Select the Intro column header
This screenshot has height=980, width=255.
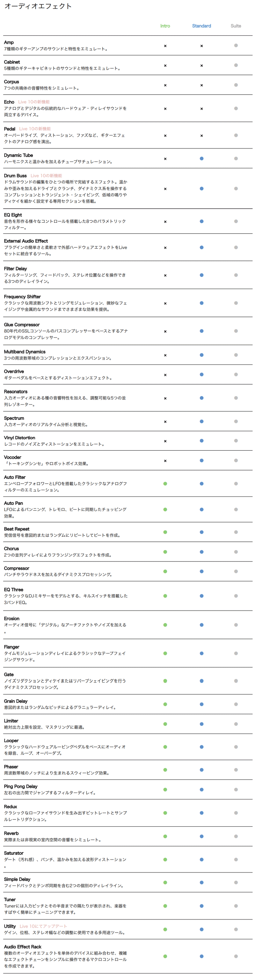[x=165, y=26]
